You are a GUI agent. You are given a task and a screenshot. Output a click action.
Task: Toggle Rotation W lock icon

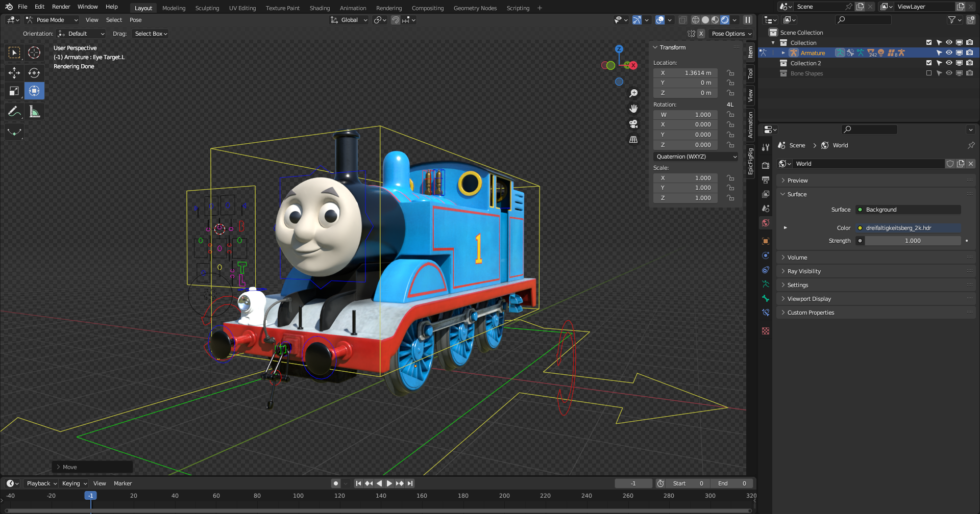pyautogui.click(x=730, y=115)
